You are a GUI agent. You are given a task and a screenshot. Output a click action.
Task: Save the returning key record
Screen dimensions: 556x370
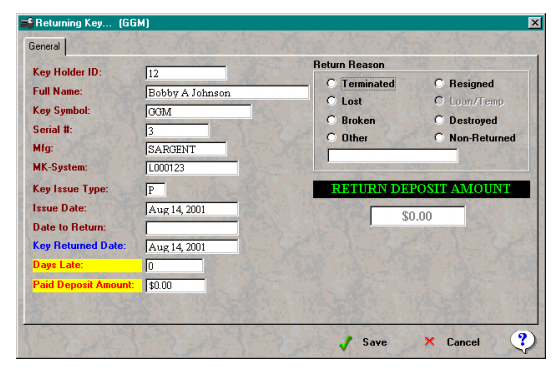[363, 342]
